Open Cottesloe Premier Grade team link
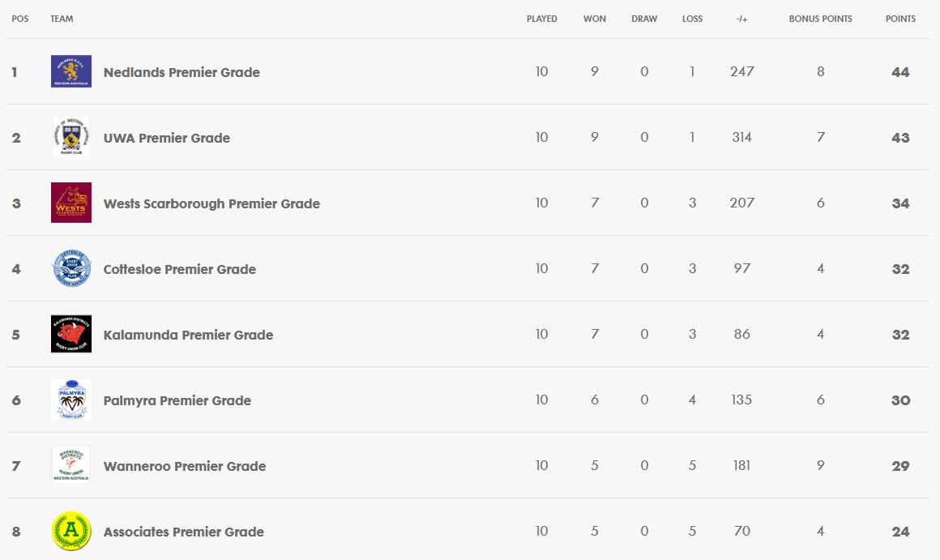The width and height of the screenshot is (940, 560). pos(180,269)
